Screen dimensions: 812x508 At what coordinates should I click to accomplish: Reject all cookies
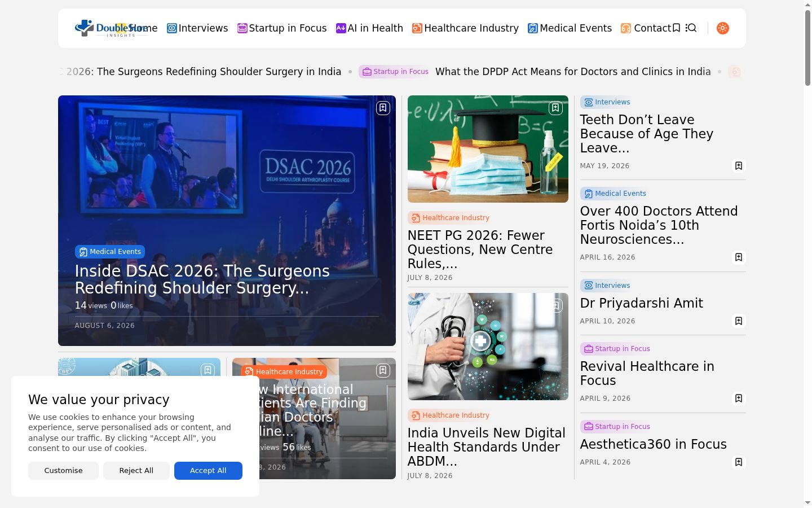coord(136,471)
